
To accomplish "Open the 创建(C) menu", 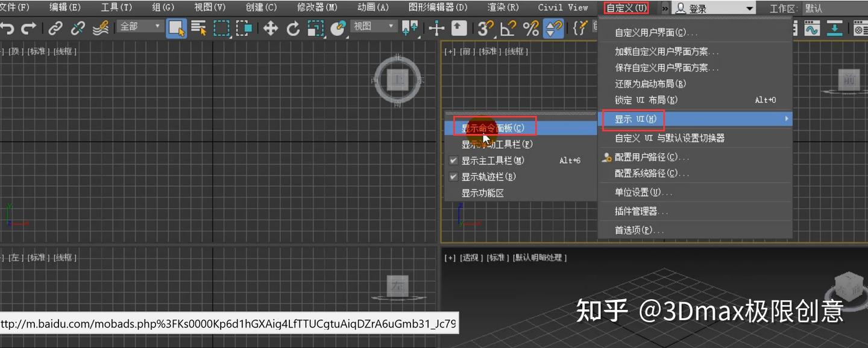I will (261, 8).
